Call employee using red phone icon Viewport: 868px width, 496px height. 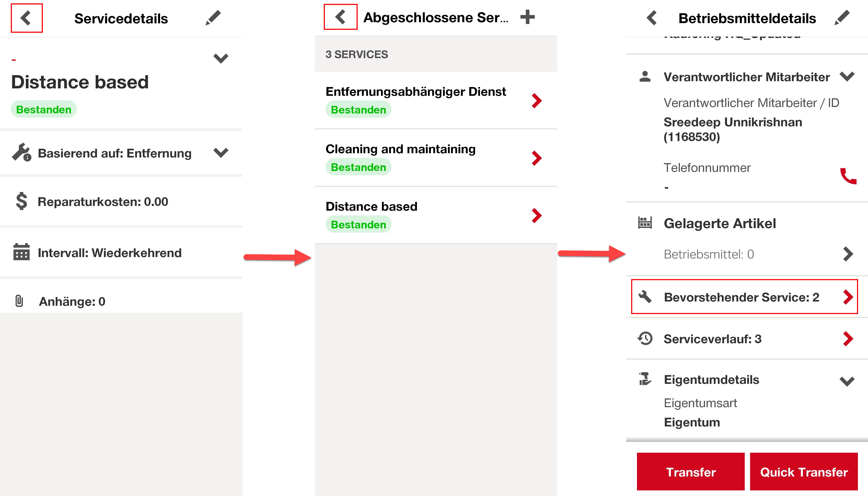point(848,176)
